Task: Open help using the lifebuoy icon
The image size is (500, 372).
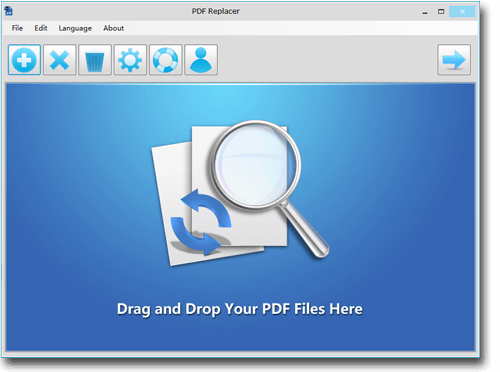Action: point(166,60)
